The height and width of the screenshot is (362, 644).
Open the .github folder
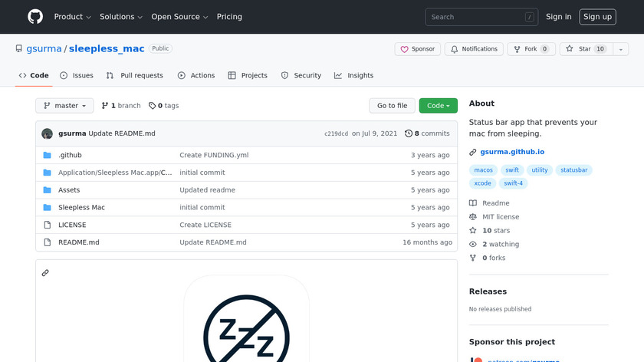(70, 155)
